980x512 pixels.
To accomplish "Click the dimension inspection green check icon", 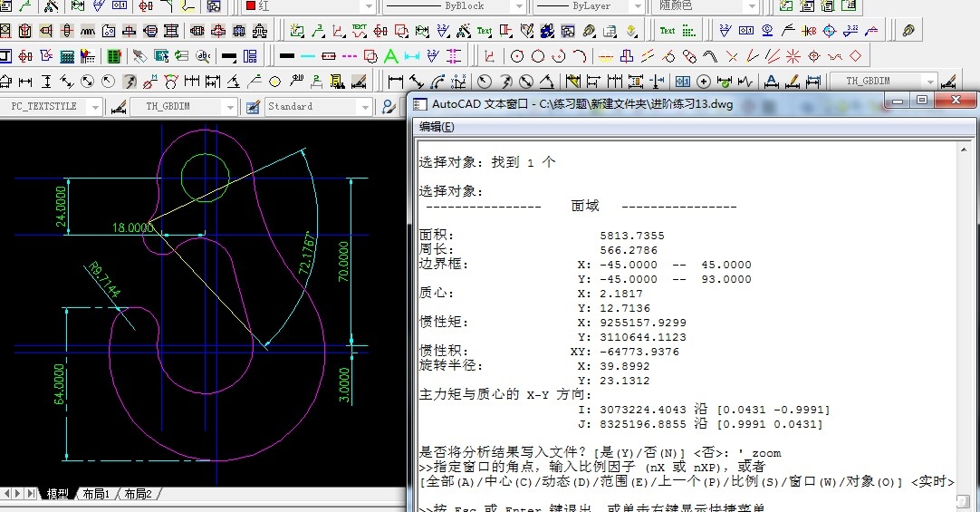I will (x=725, y=82).
